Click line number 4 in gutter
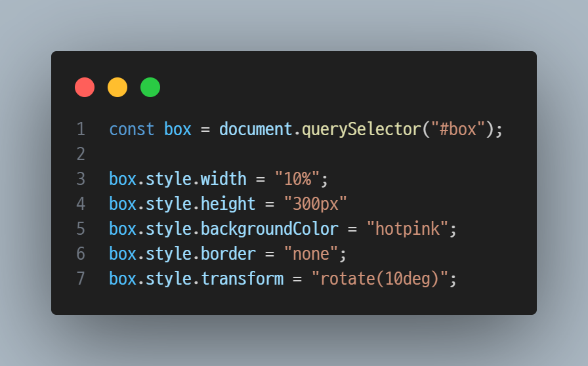Image resolution: width=588 pixels, height=366 pixels. click(x=81, y=203)
